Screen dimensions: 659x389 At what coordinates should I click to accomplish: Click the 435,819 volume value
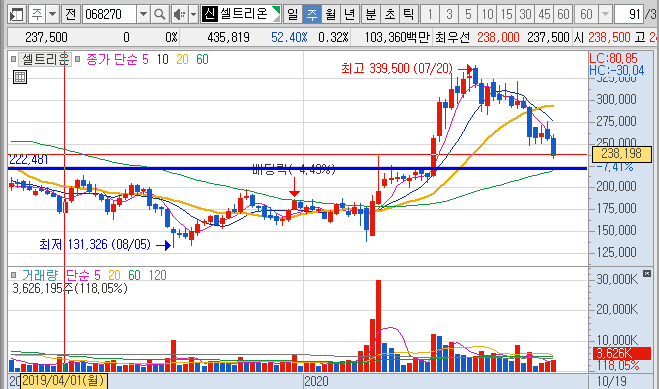click(x=228, y=37)
